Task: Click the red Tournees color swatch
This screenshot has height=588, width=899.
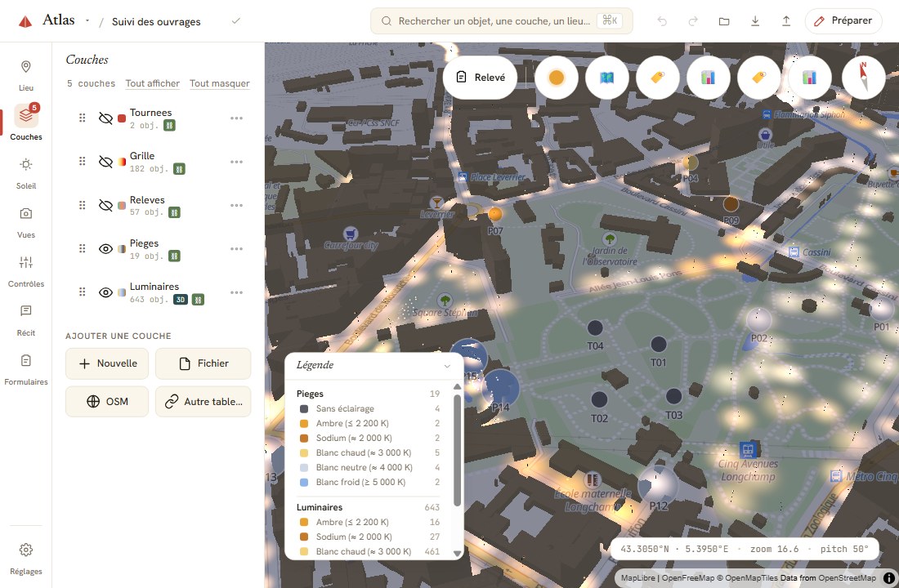Action: point(122,118)
